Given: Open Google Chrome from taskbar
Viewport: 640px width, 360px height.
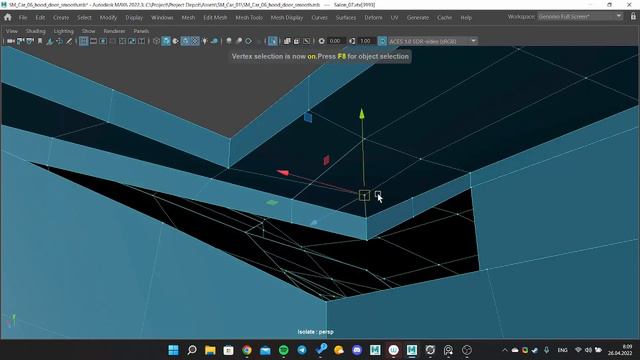Looking at the screenshot, I should coord(247,350).
